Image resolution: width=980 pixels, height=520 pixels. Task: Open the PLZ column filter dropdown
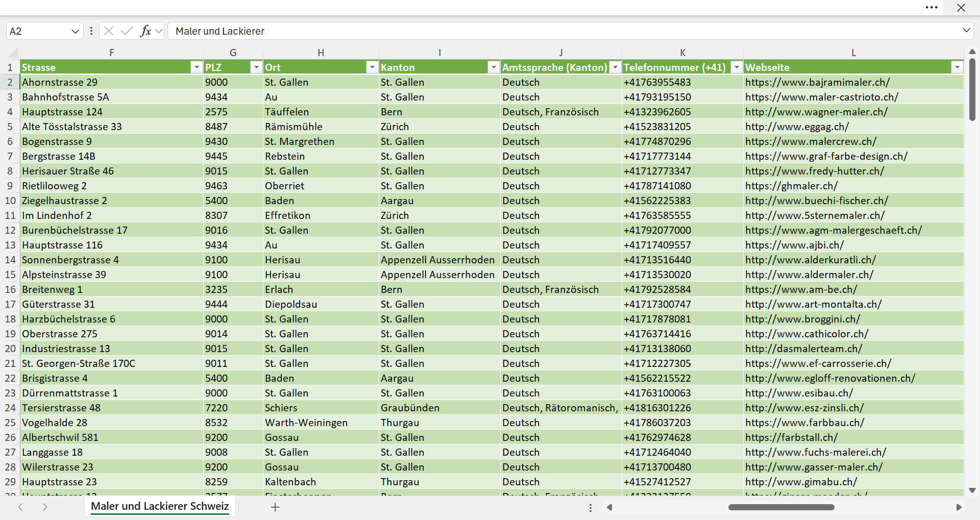point(256,67)
